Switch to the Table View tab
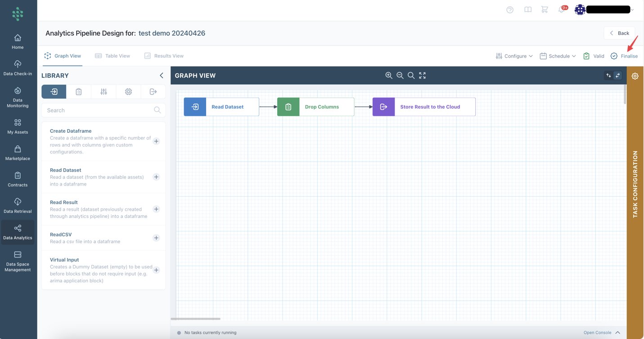The width and height of the screenshot is (644, 339). 113,56
